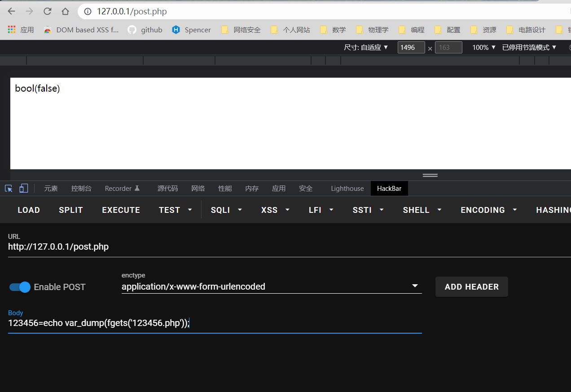
Task: Toggle the Enable POST switch
Action: click(20, 287)
